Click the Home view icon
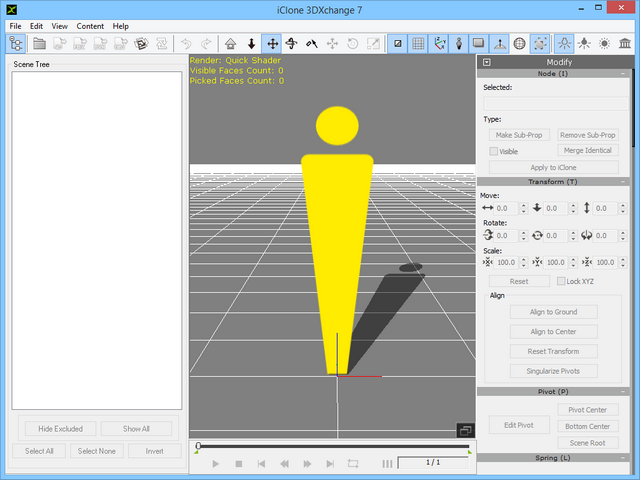The image size is (640, 480). (231, 44)
